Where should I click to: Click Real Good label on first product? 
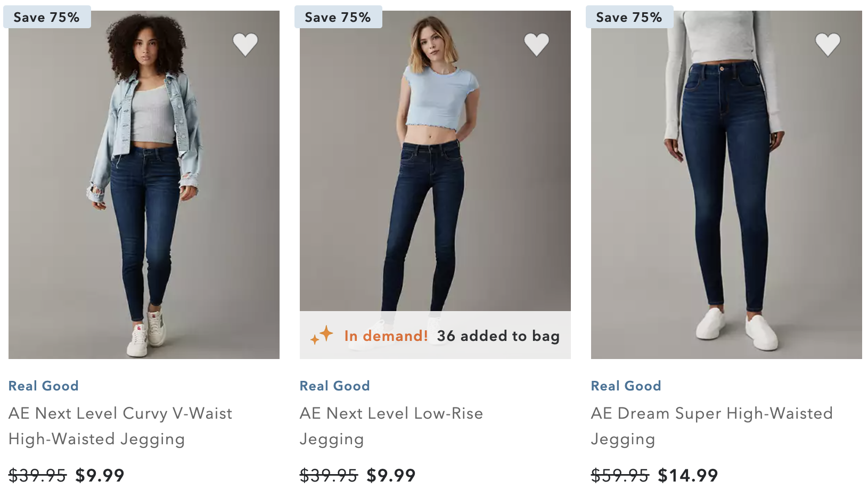click(x=44, y=386)
